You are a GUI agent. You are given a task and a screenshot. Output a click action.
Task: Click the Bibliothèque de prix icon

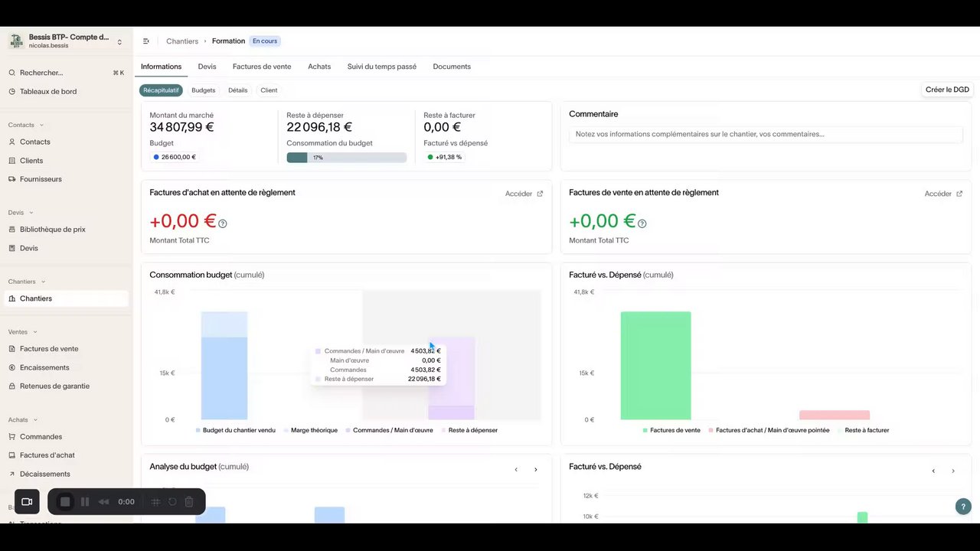pos(12,230)
